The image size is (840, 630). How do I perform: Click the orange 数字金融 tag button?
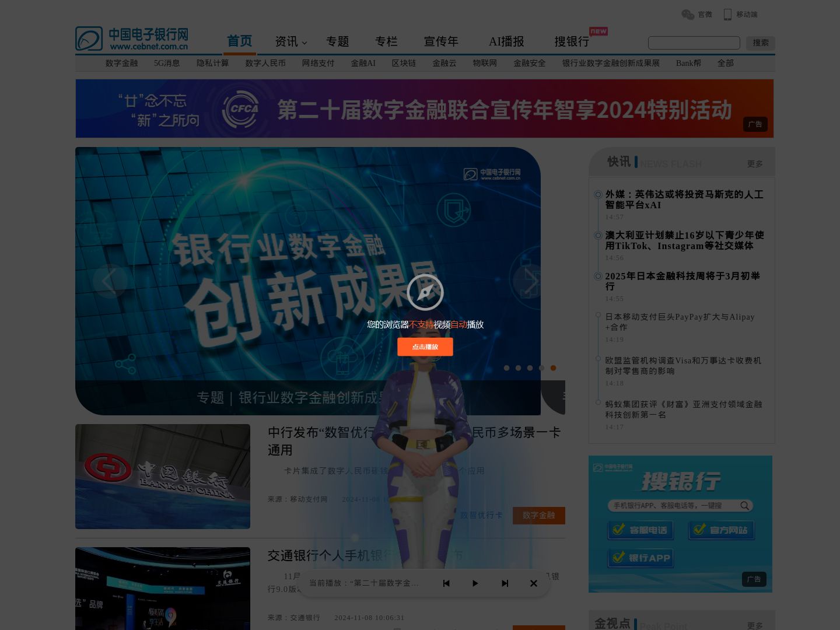(x=539, y=516)
